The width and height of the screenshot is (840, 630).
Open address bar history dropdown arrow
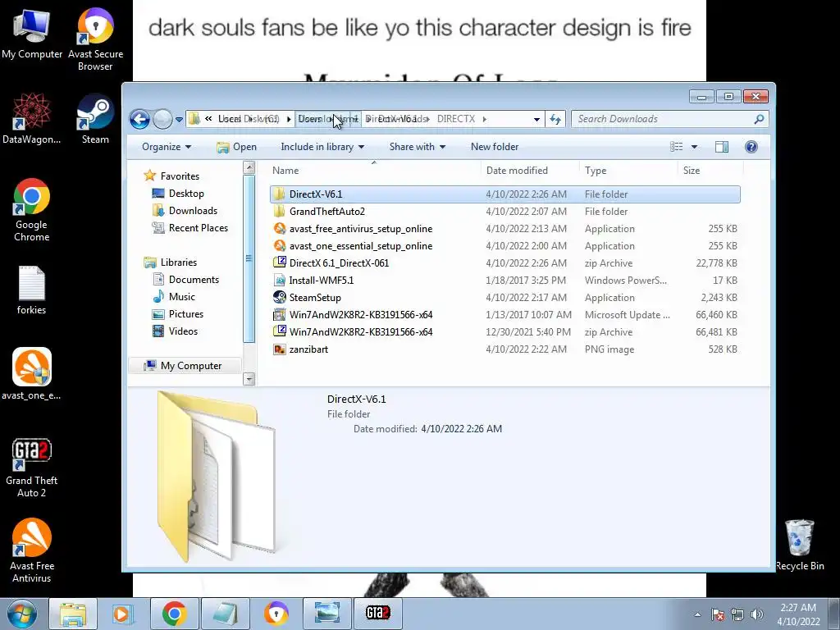point(536,120)
